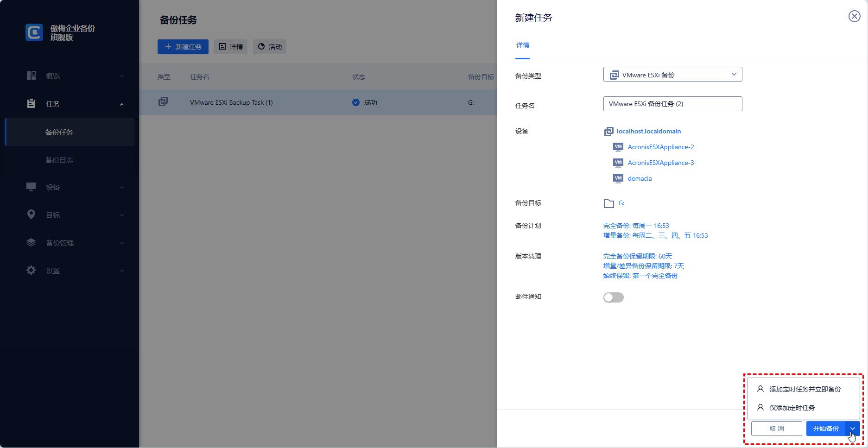
Task: Click the AcronisESXAppliance-2 link
Action: [x=661, y=147]
